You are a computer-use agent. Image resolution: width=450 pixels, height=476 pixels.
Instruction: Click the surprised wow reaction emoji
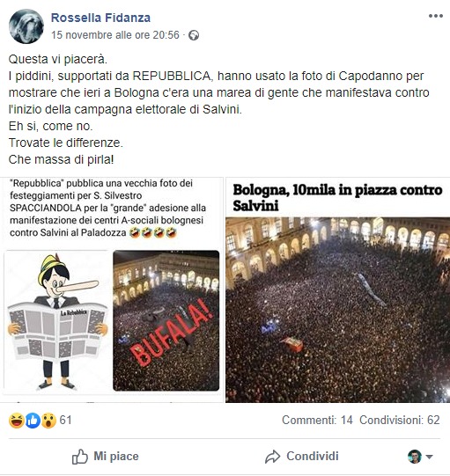click(48, 421)
